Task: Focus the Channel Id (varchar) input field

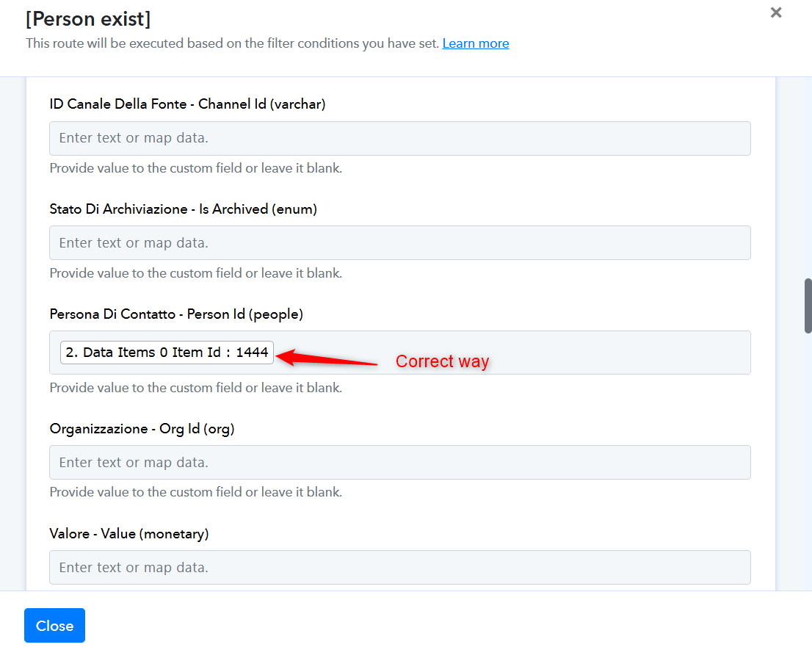Action: click(x=399, y=138)
